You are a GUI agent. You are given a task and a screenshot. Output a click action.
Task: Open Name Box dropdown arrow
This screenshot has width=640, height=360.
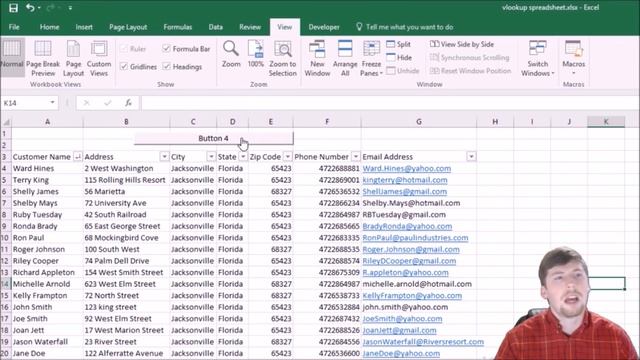(x=52, y=102)
